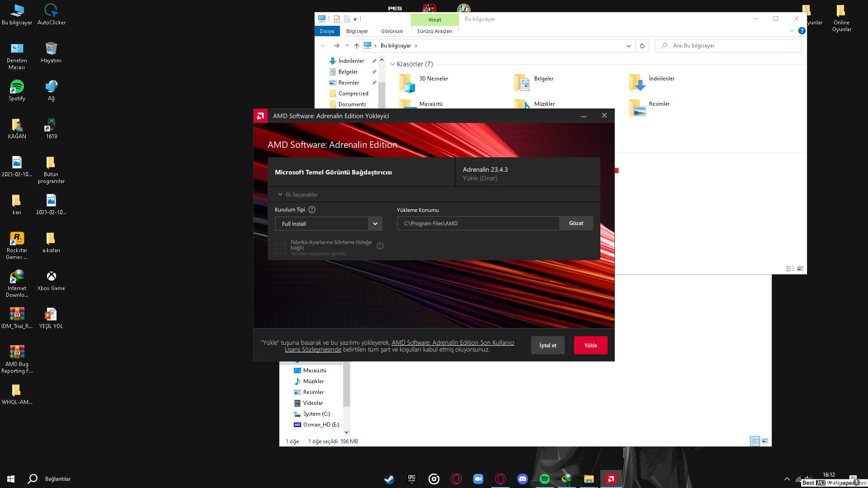Click the Kurulum Tipi help question icon

pos(312,210)
